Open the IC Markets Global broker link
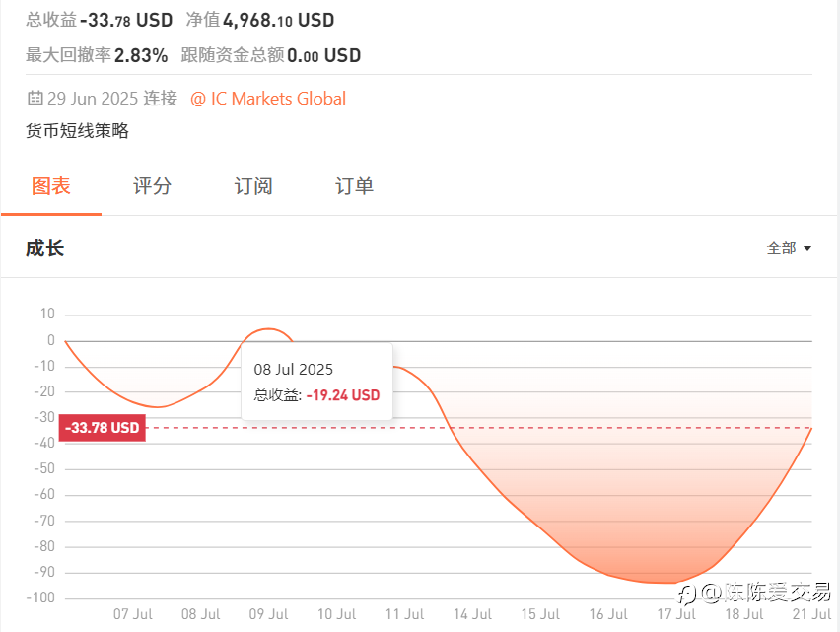 268,99
